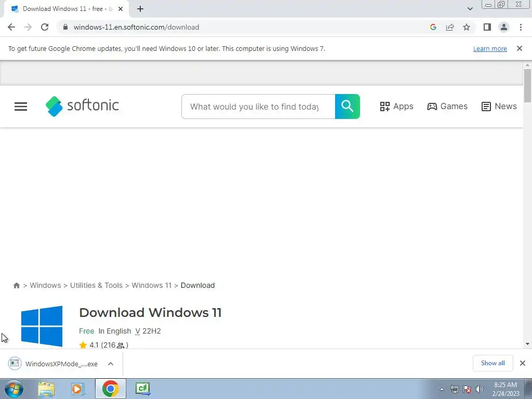
Task: Click the Free label under the title
Action: [87, 331]
